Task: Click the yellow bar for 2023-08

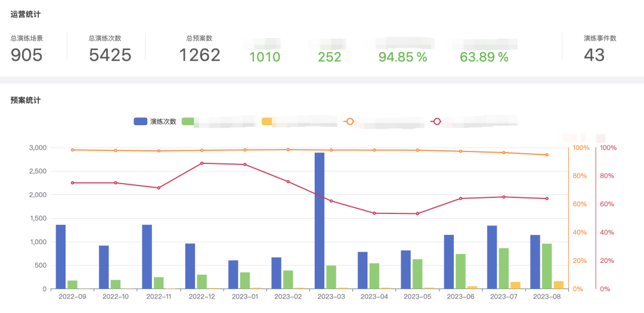Action: (559, 285)
